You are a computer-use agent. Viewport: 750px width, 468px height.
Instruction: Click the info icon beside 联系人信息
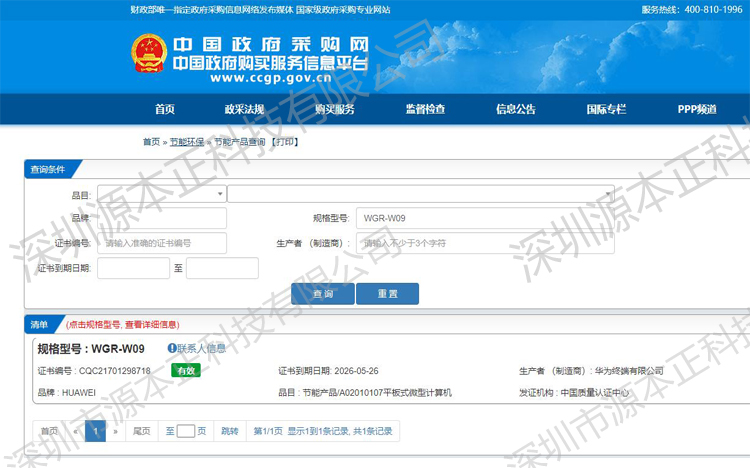[x=172, y=348]
